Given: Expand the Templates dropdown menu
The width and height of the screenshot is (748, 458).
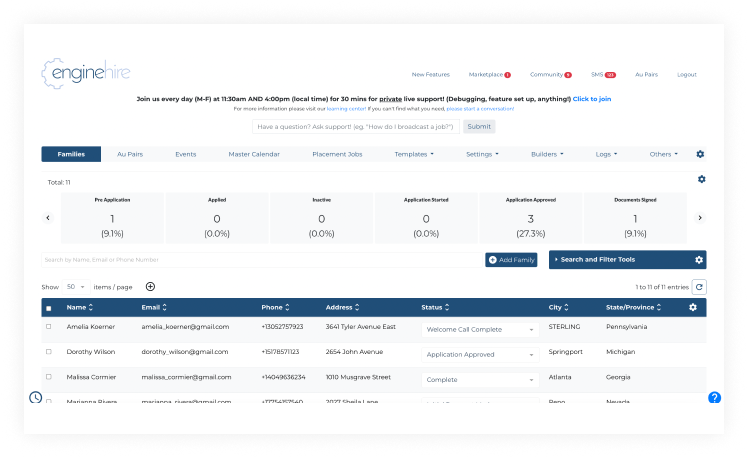Looking at the screenshot, I should click(414, 154).
